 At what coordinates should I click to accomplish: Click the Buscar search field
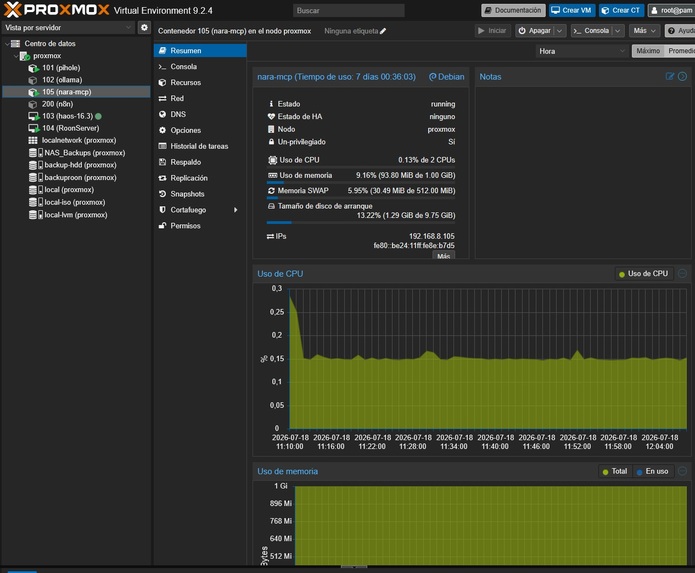click(349, 11)
